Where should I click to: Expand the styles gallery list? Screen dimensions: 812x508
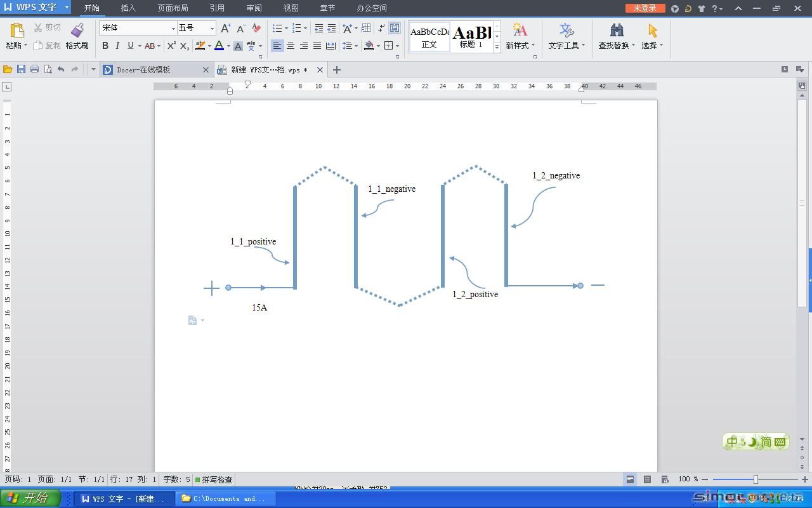497,47
